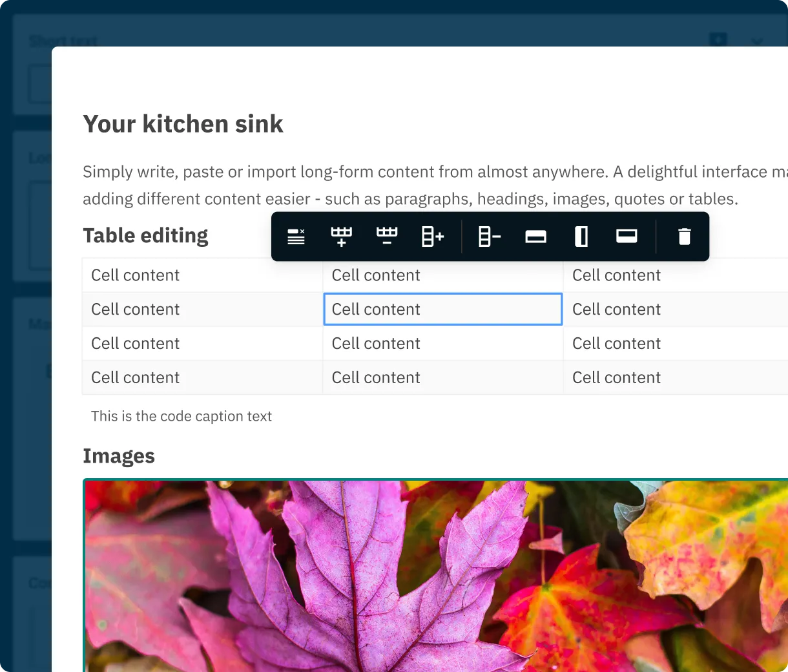Add a column with the column-plus icon
The image size is (788, 672).
432,236
